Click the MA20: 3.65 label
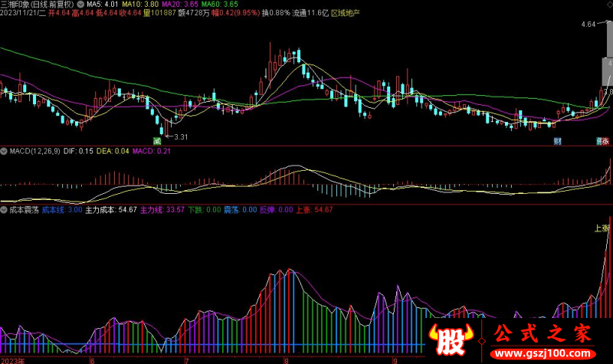This screenshot has height=364, width=613. [180, 5]
